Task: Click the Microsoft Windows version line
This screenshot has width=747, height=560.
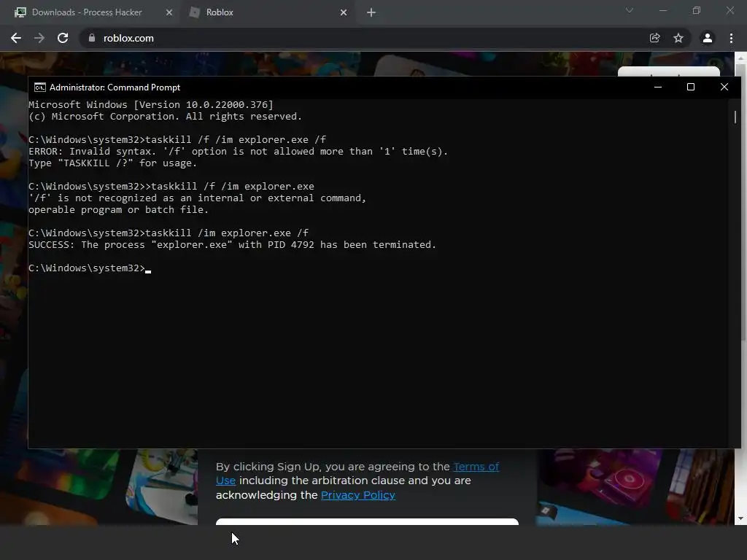Action: (x=151, y=105)
